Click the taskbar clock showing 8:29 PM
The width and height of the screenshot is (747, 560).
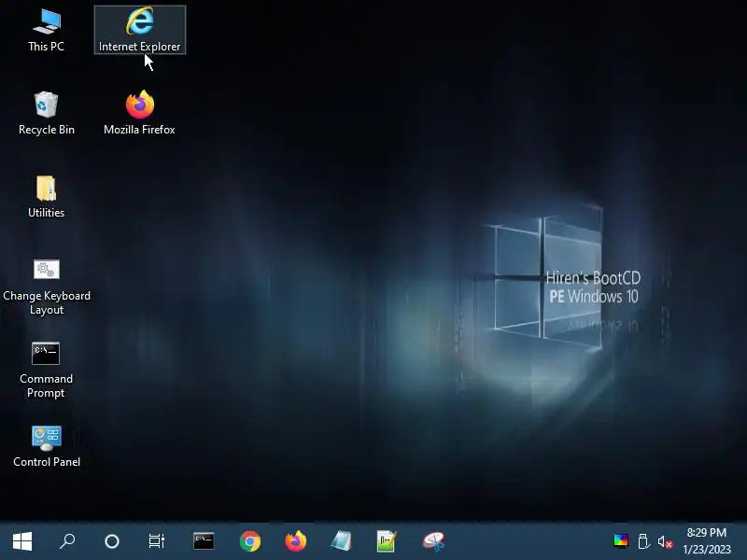[x=707, y=541]
